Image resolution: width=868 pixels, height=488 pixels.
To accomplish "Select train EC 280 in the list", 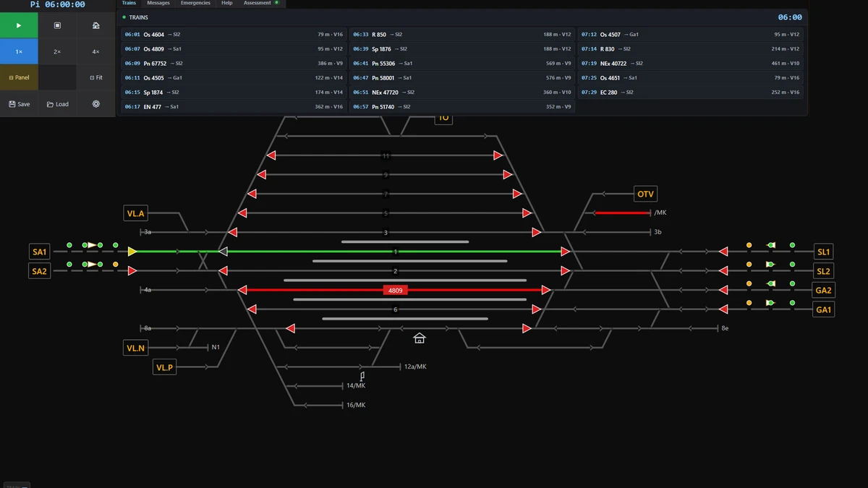I will 691,92.
